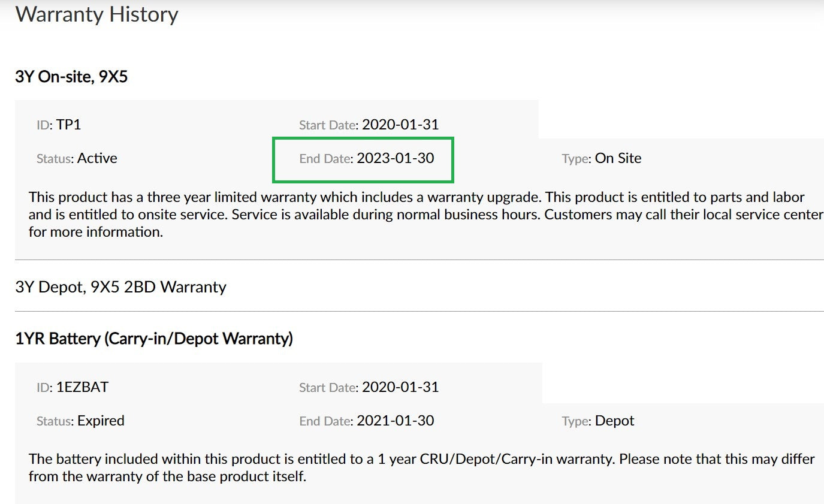Click the Status label in the battery section
This screenshot has width=824, height=504.
point(55,421)
